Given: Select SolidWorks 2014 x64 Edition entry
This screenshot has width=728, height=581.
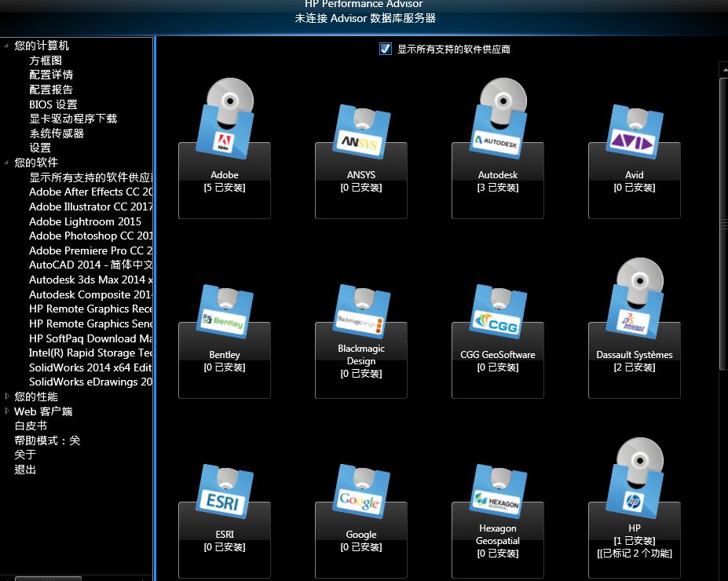Looking at the screenshot, I should [90, 367].
